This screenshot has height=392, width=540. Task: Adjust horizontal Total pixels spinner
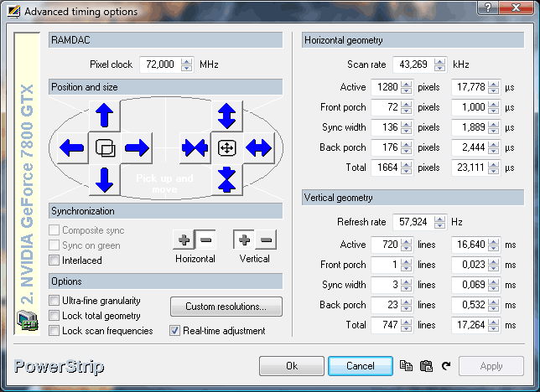[x=407, y=168]
